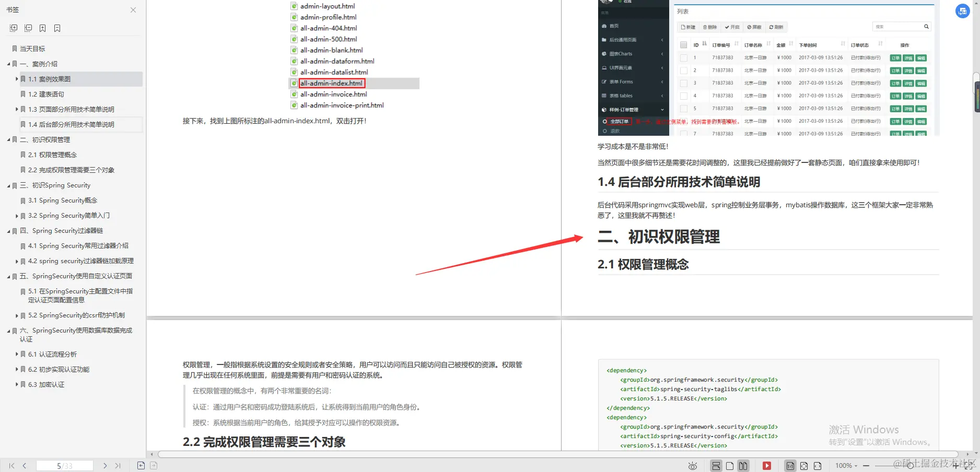Click the collapse-all-bookmarks icon
This screenshot has width=980, height=472.
click(x=28, y=28)
